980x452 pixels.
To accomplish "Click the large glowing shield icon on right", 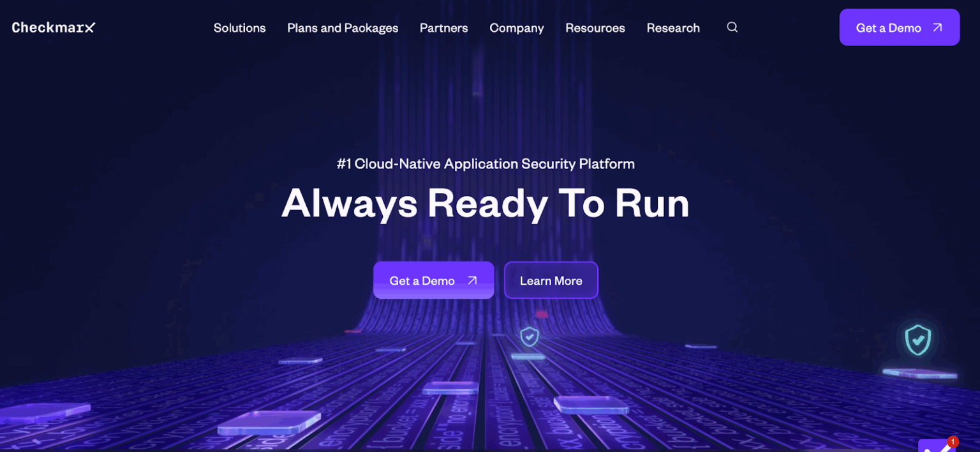I will pos(917,340).
